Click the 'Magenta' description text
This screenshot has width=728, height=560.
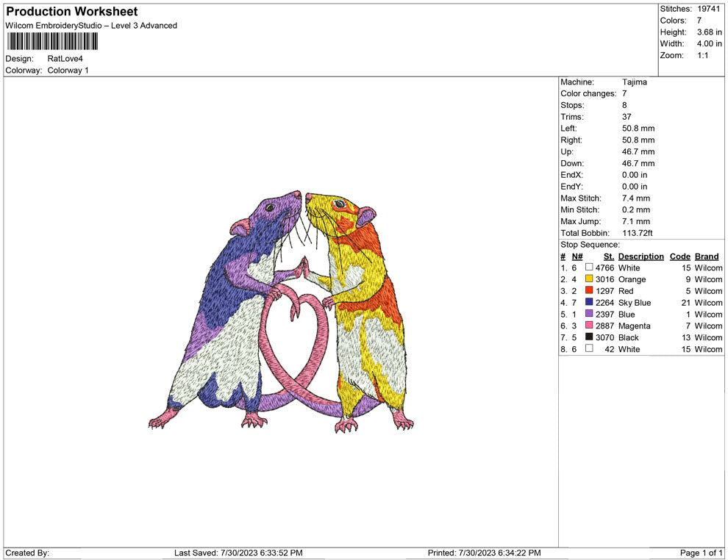(634, 326)
